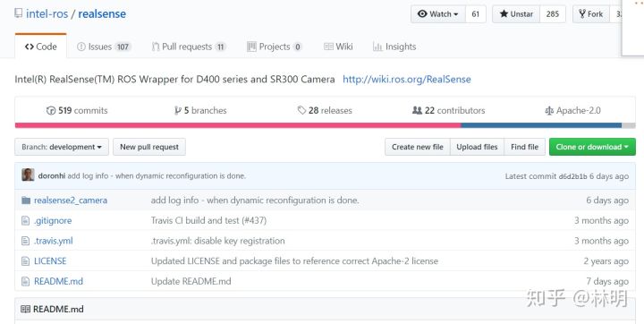Click the book icon in README.md header

[25, 309]
